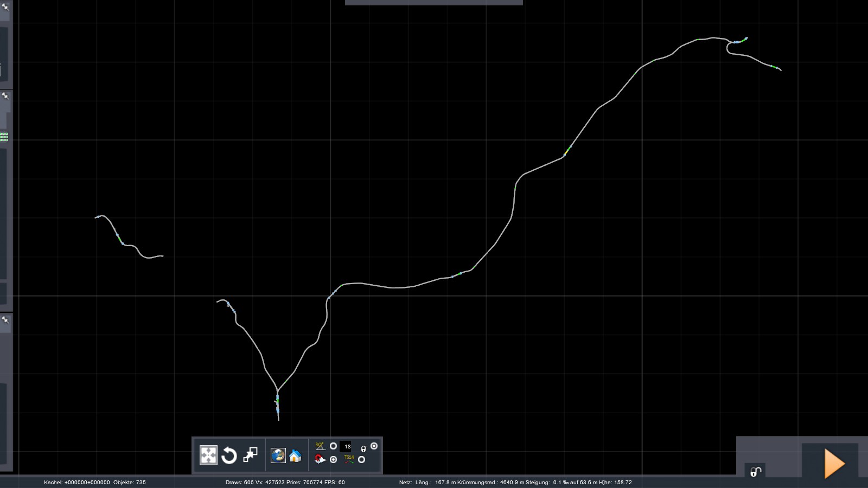868x488 pixels.
Task: Toggle the radio button beside the magnet icon
Action: pos(333,459)
